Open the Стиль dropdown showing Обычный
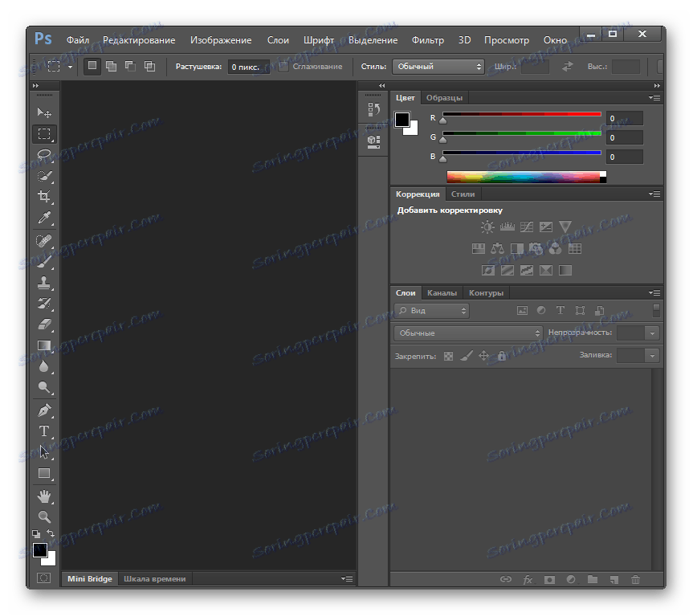The height and width of the screenshot is (616, 693). [x=438, y=67]
